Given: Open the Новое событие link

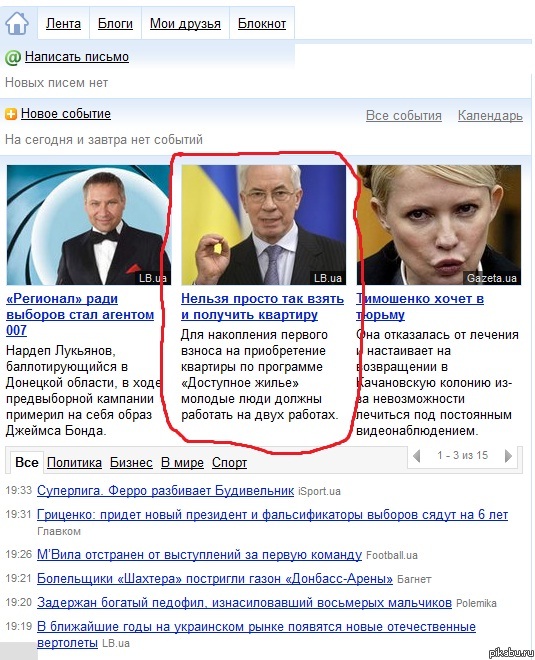Looking at the screenshot, I should (66, 114).
